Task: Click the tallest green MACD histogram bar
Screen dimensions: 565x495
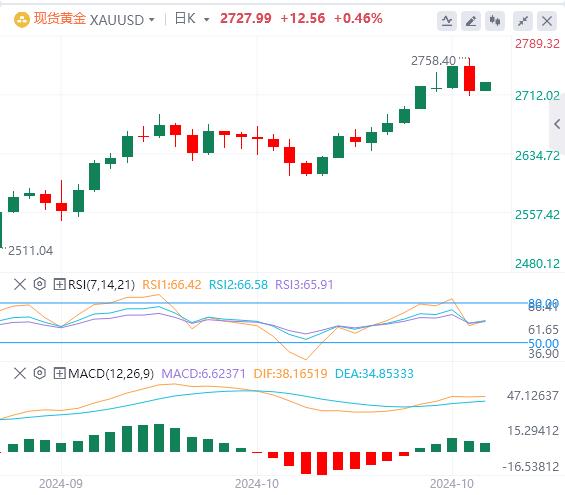Action: (159, 438)
